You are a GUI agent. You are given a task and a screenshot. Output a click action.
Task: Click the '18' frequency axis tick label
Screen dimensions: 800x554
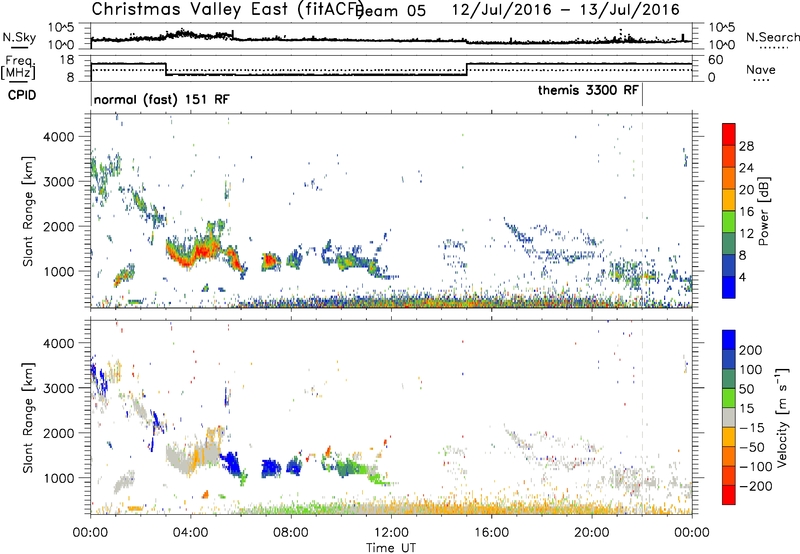pyautogui.click(x=66, y=60)
